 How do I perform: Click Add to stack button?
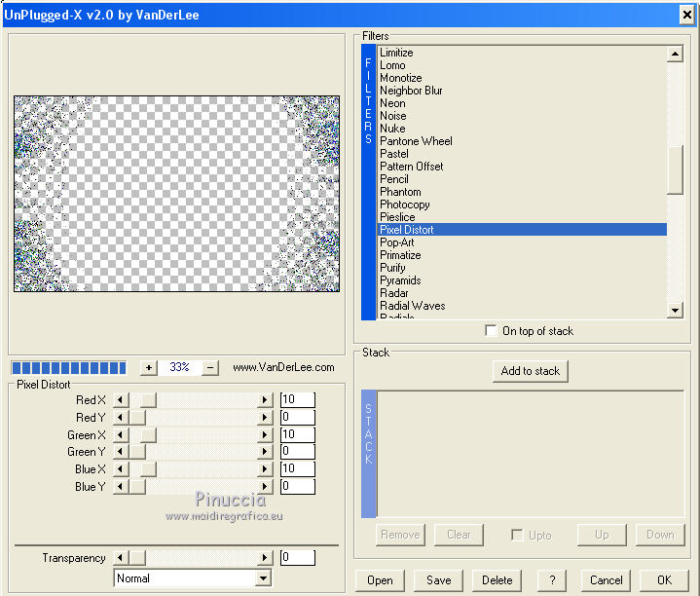530,371
